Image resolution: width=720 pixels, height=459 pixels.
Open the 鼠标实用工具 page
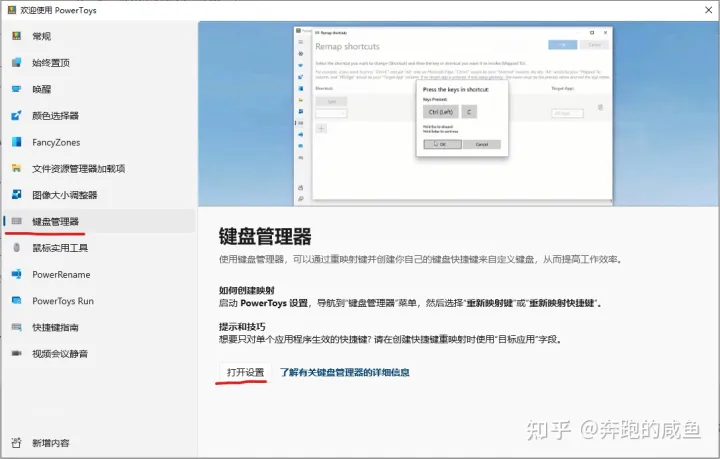click(99, 248)
